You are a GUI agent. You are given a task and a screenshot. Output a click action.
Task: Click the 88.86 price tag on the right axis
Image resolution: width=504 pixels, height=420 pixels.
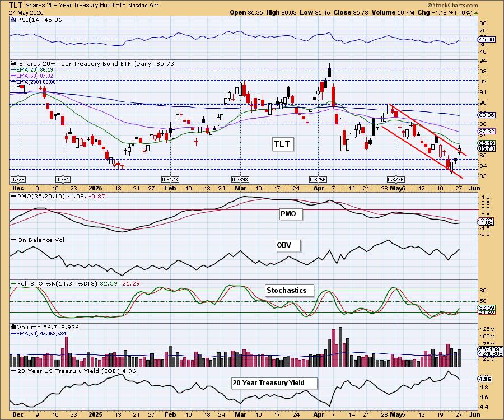pyautogui.click(x=486, y=115)
